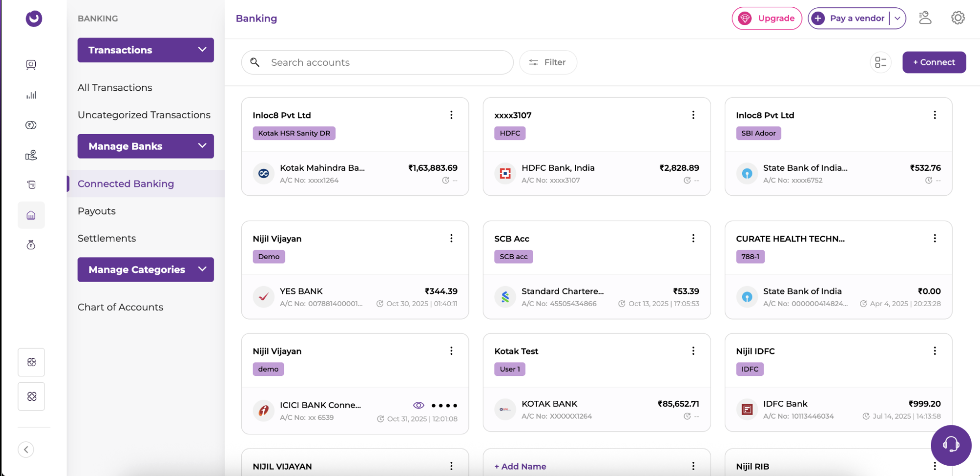Collapse the sidebar with the left arrow
Screen dimensions: 980x476
(x=26, y=450)
